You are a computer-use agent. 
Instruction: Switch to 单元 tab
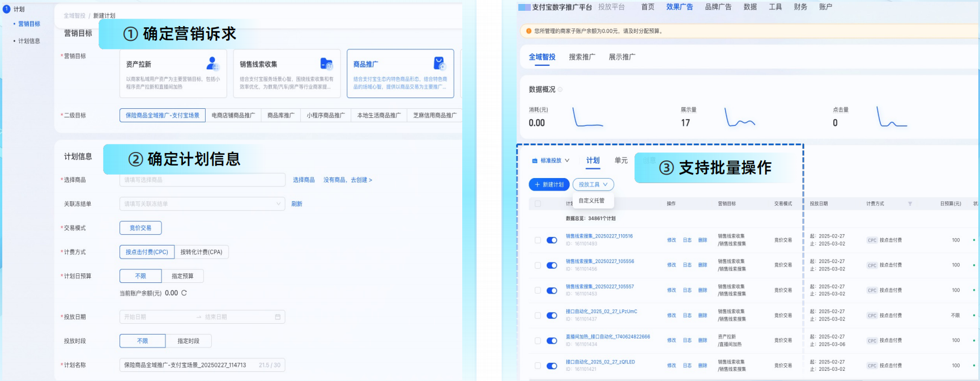point(621,160)
